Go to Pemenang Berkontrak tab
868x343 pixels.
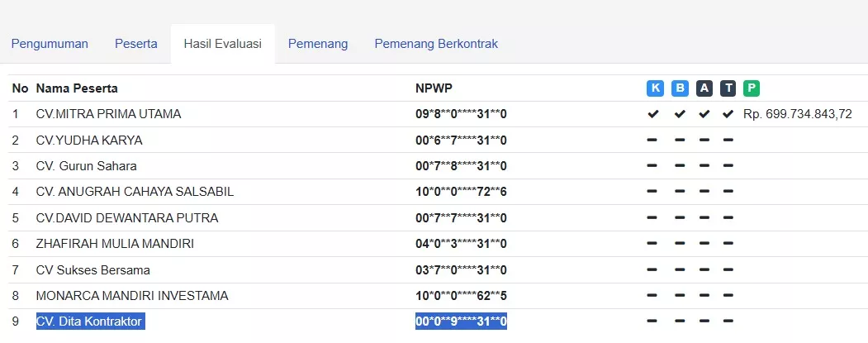pyautogui.click(x=436, y=44)
